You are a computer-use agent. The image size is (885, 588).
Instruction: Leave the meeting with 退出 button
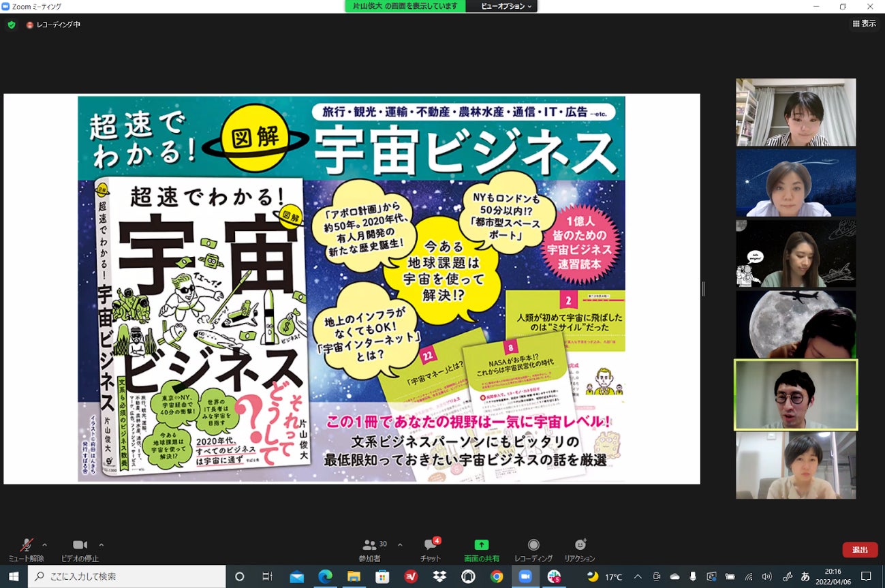click(x=860, y=550)
